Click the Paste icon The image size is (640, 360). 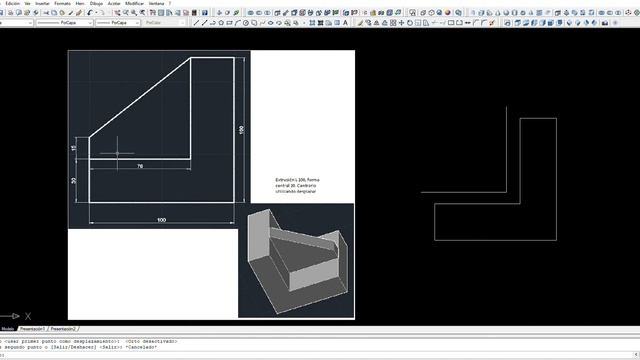tap(62, 13)
